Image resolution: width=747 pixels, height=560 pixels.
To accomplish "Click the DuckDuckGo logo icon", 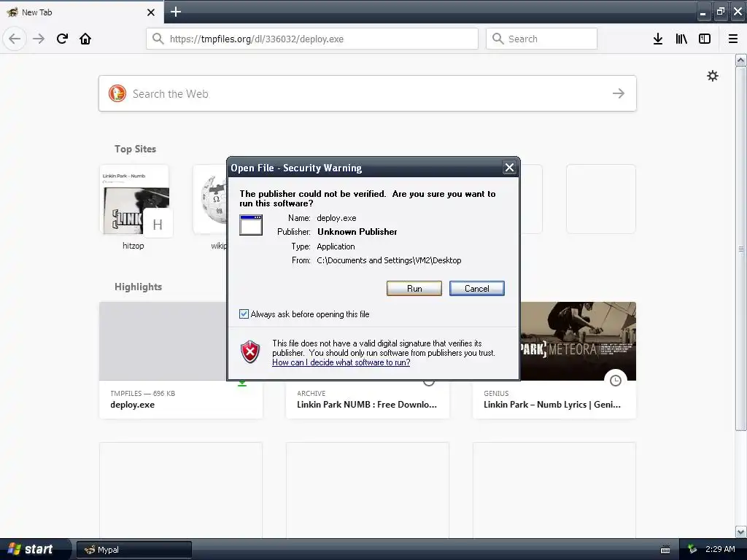I will click(117, 93).
